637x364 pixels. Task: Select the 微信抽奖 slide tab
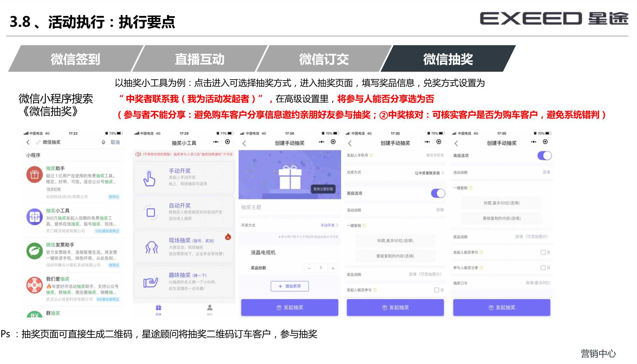pos(448,59)
